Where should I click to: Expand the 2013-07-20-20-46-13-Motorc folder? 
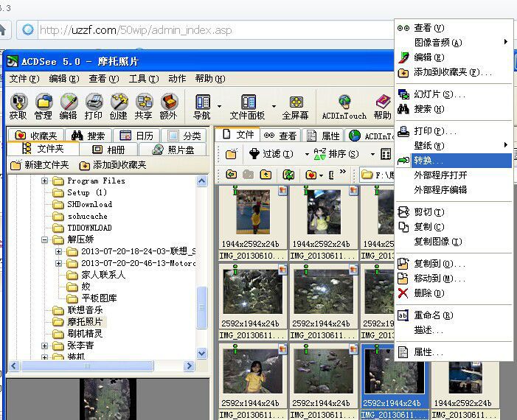(x=58, y=263)
